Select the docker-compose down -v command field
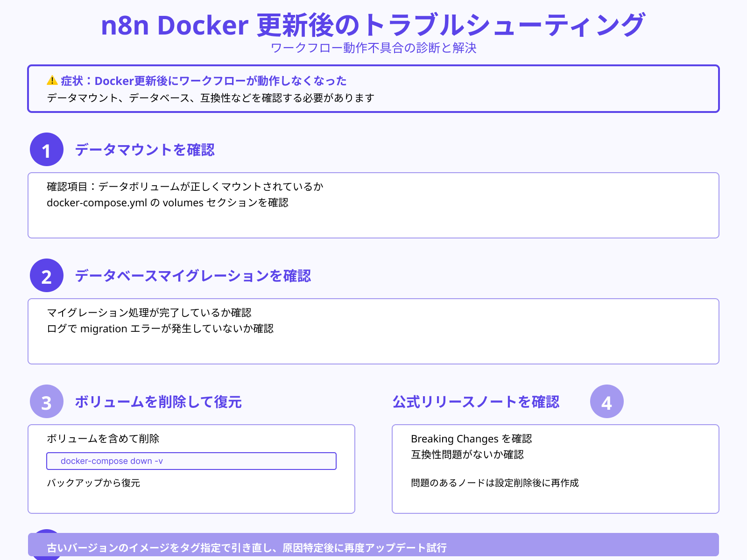 [191, 461]
